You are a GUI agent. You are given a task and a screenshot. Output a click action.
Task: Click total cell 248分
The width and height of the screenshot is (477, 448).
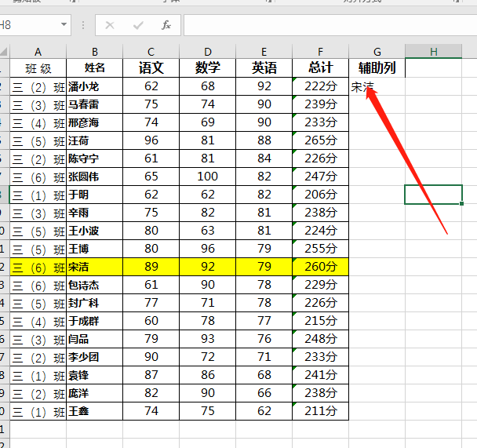pos(320,339)
